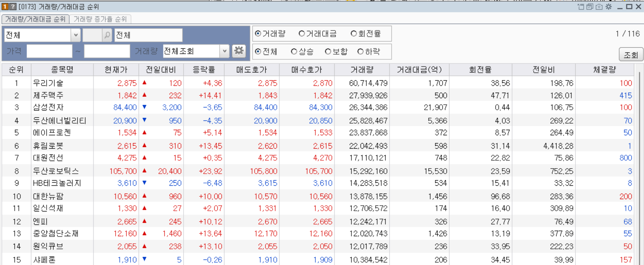Switch to 거래량 증가율 순위 tab
The width and height of the screenshot is (644, 265).
pyautogui.click(x=100, y=19)
